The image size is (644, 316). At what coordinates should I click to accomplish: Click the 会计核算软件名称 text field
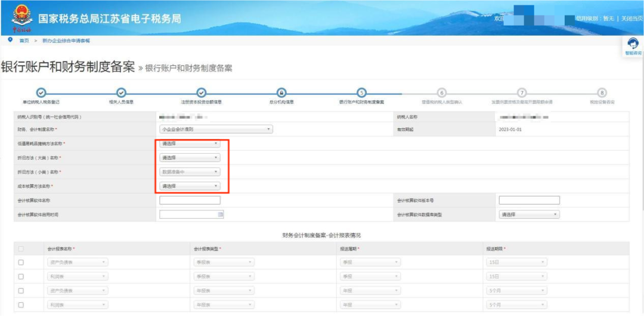[190, 200]
